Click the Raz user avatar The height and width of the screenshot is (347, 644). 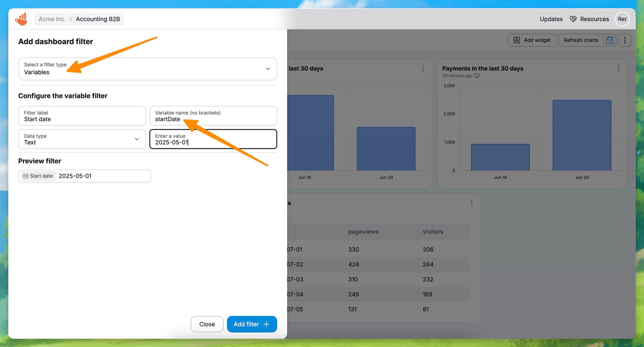coord(622,19)
